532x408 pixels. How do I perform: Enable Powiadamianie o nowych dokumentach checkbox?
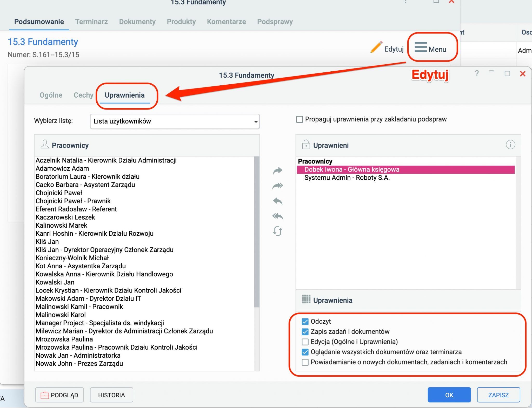[x=305, y=362]
